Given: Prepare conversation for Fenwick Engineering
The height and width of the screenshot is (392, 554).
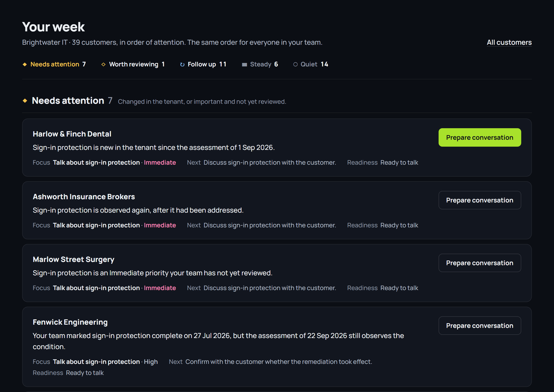Looking at the screenshot, I should [x=480, y=326].
